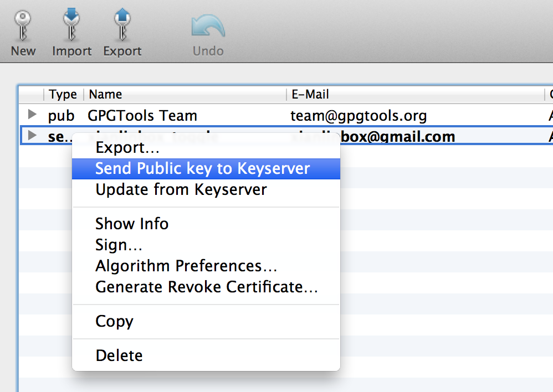Sort keys by the E-Mail column header
Viewport: 553px width, 392px height.
point(310,95)
